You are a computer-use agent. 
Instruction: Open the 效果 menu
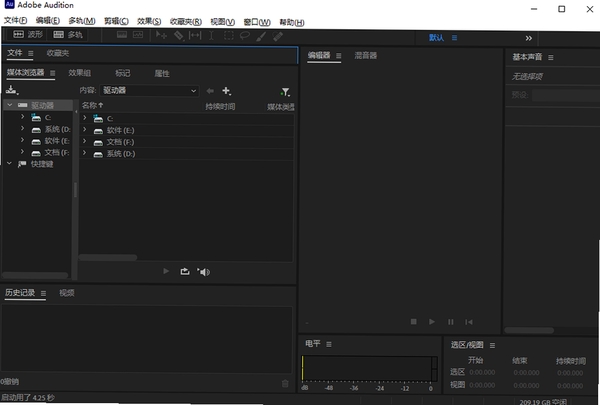(x=149, y=21)
